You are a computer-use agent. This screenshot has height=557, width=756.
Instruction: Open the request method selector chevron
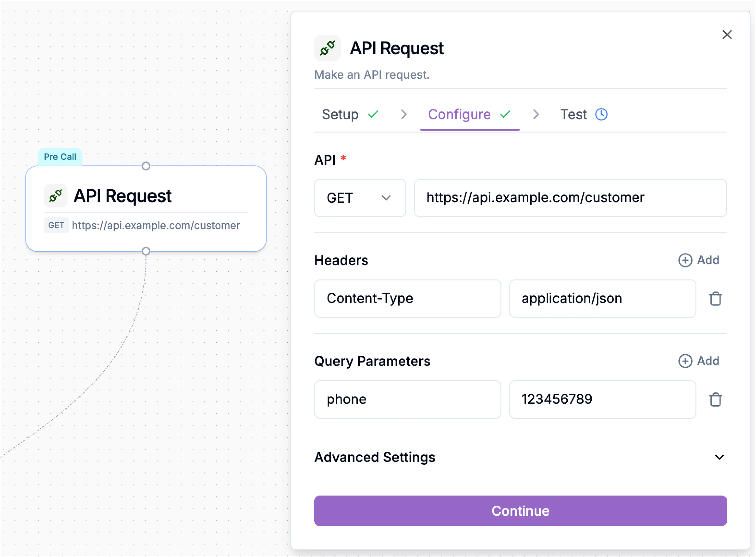tap(386, 198)
